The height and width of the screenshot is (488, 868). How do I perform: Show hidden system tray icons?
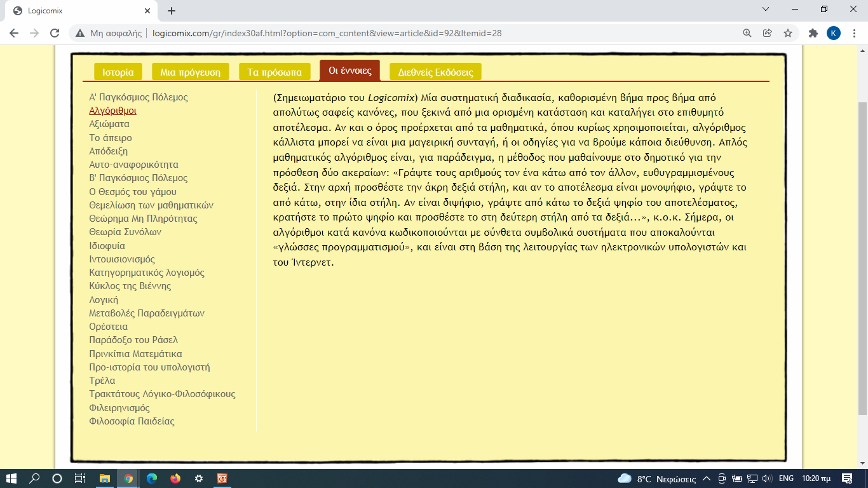pyautogui.click(x=707, y=478)
